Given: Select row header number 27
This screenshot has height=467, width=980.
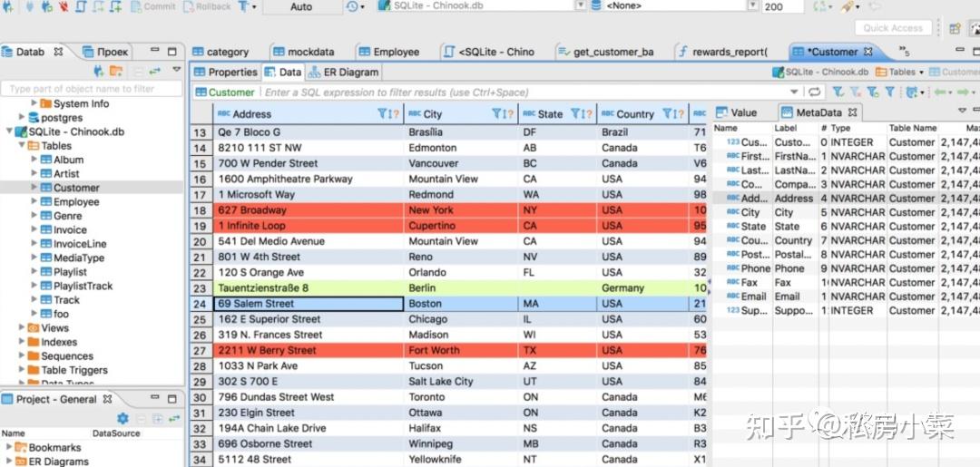Looking at the screenshot, I should click(x=201, y=350).
